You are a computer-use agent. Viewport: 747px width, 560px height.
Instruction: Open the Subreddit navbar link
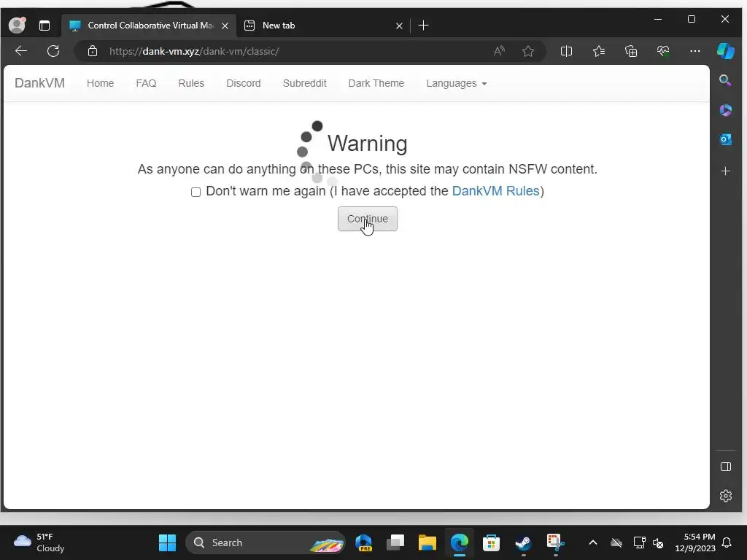click(304, 83)
